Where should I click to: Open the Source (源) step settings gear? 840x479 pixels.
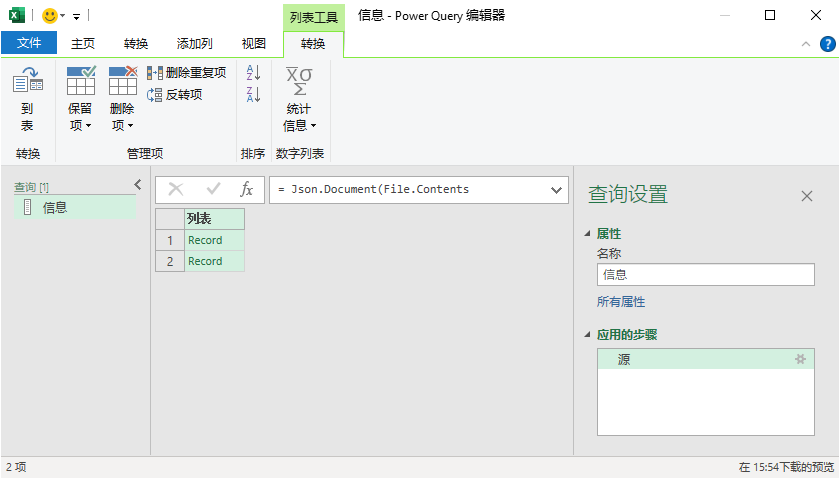point(800,359)
